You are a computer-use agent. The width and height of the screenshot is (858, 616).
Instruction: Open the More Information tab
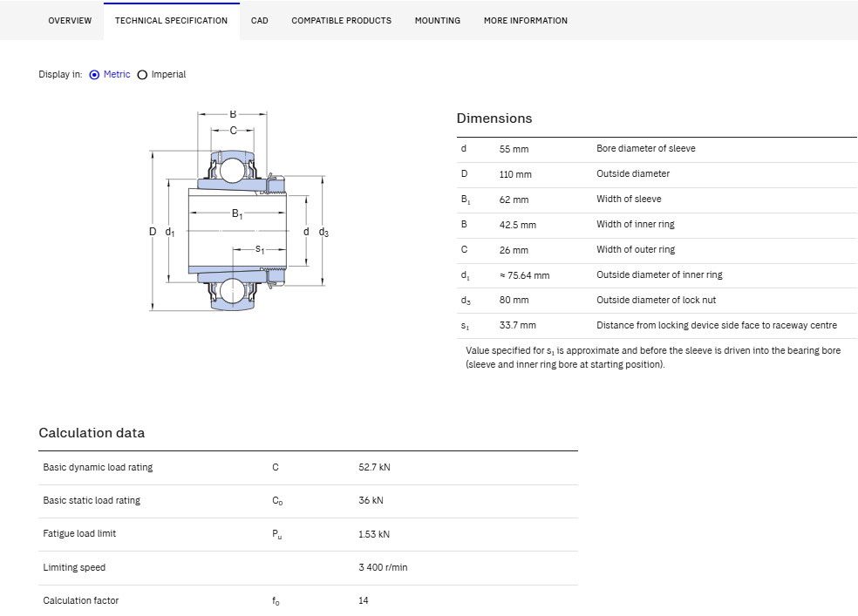click(x=525, y=21)
